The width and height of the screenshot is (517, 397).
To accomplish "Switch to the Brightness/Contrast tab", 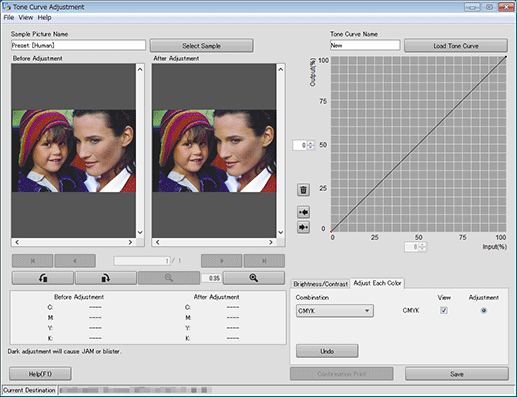I will click(320, 284).
